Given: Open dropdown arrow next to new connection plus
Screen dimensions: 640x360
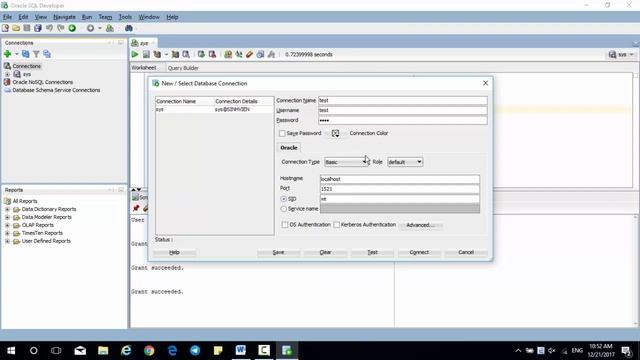Looking at the screenshot, I should click(x=17, y=54).
